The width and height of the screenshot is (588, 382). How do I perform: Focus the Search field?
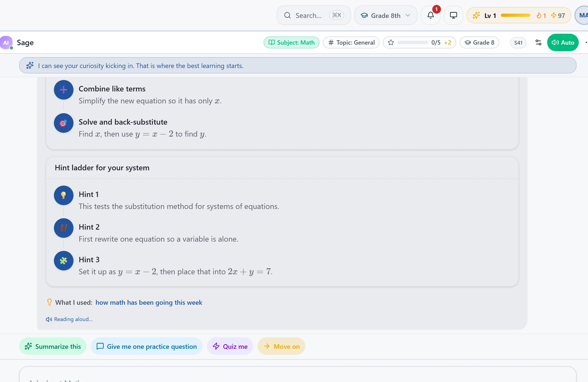[x=314, y=16]
